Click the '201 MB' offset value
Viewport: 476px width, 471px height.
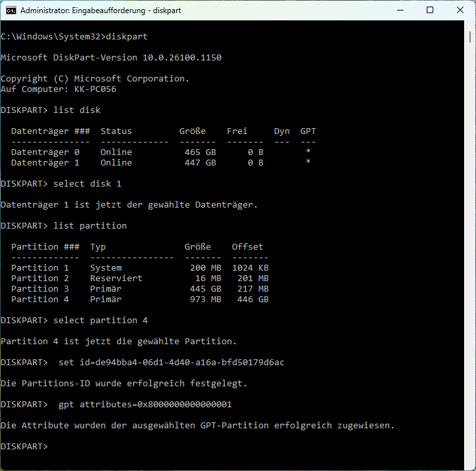(253, 279)
